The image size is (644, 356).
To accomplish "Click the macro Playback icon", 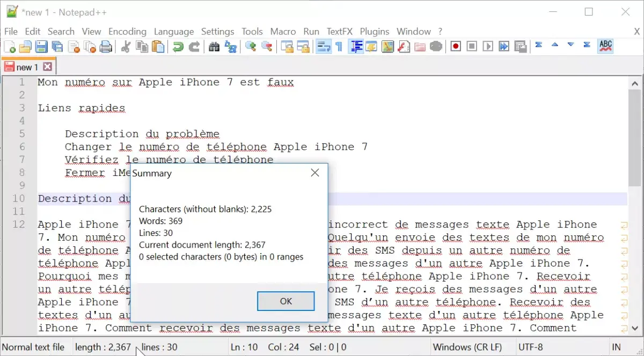I will (x=488, y=47).
